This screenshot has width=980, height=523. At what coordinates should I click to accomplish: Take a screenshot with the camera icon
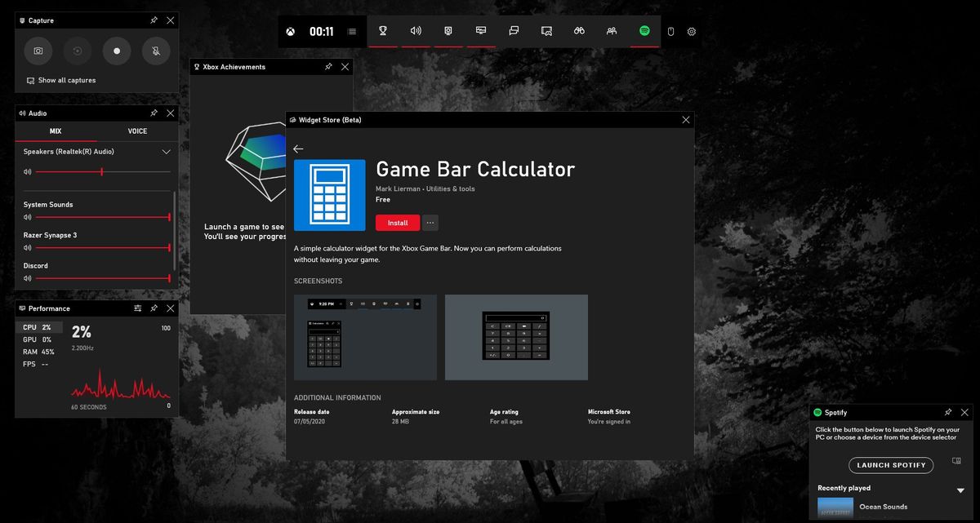(38, 51)
